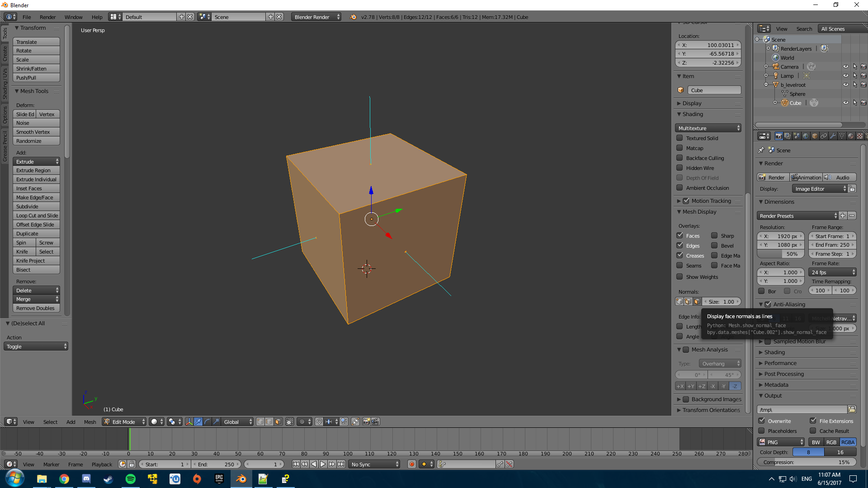Image resolution: width=868 pixels, height=488 pixels.
Task: Disable the Creases overlay checkbox
Action: click(679, 256)
